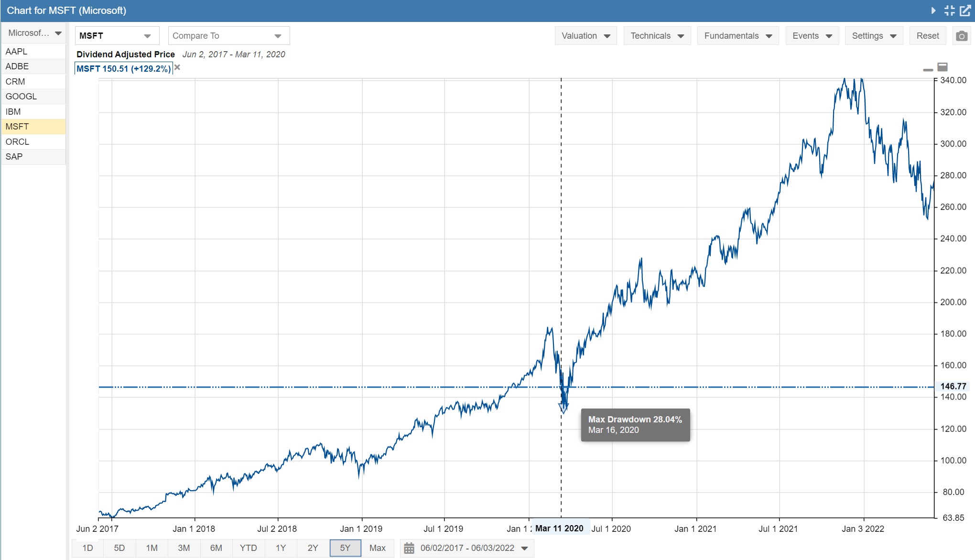Click the Reset button
975x560 pixels.
coord(928,36)
